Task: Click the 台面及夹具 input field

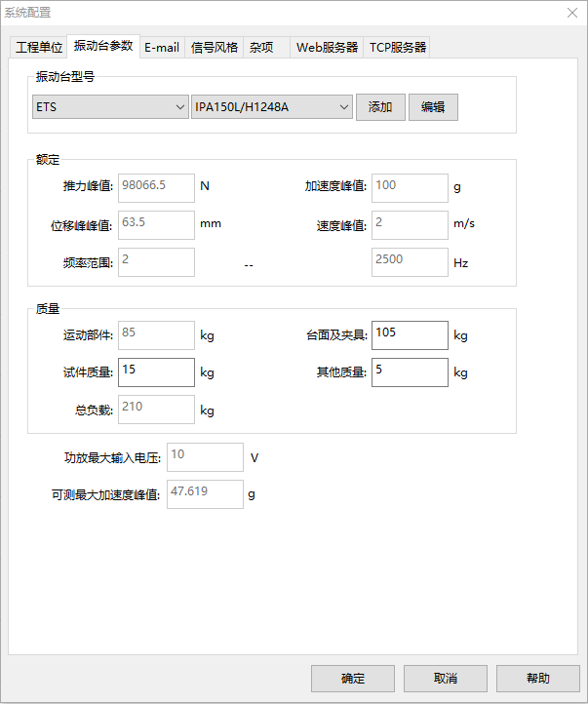Action: pos(410,335)
